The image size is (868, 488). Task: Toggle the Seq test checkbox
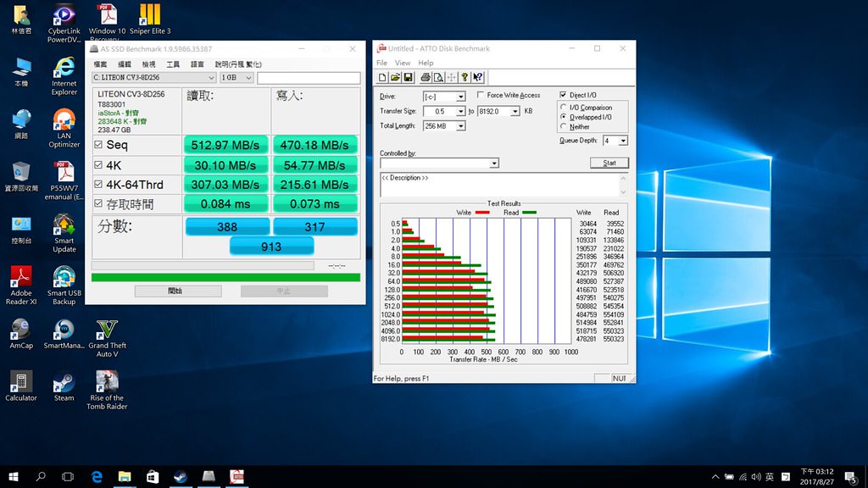(98, 144)
